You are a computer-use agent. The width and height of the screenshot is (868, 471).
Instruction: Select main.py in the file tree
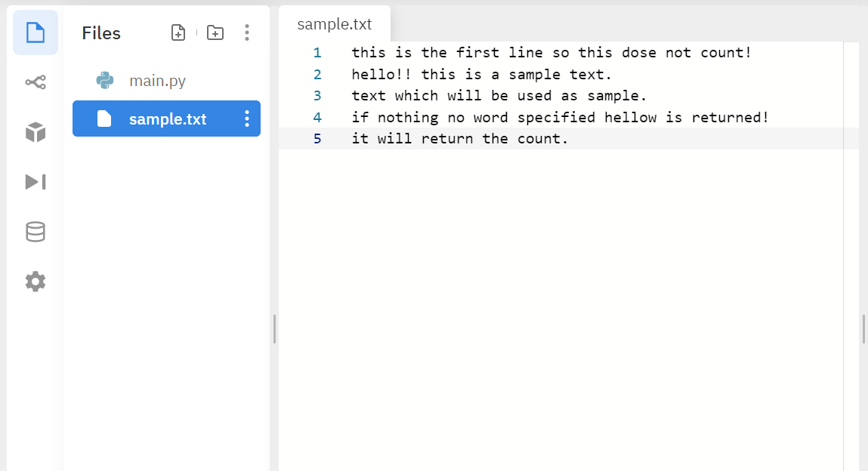click(157, 81)
